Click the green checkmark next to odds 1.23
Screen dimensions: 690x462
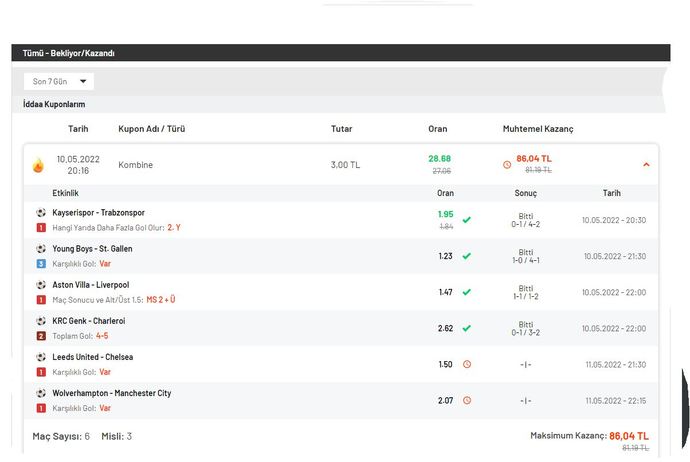467,256
